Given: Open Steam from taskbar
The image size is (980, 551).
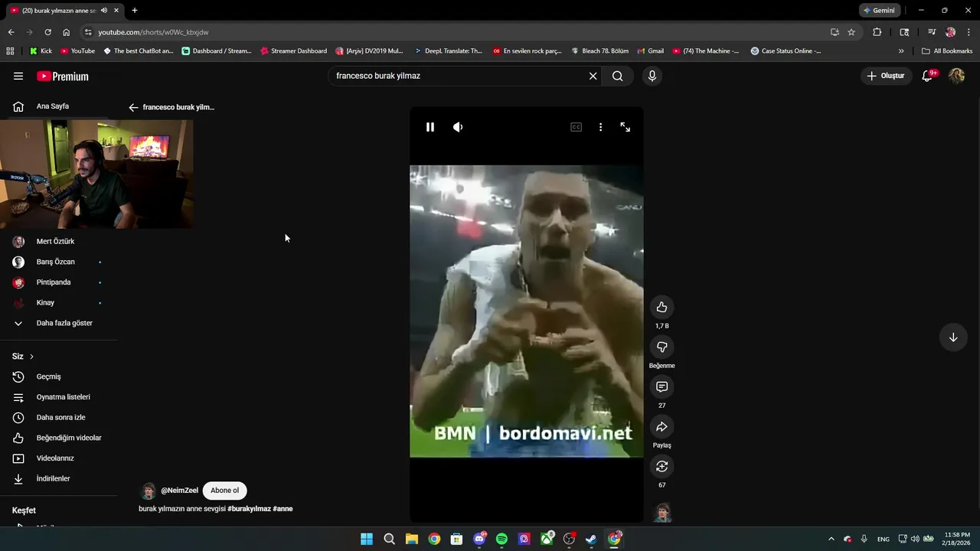Looking at the screenshot, I should 591,539.
